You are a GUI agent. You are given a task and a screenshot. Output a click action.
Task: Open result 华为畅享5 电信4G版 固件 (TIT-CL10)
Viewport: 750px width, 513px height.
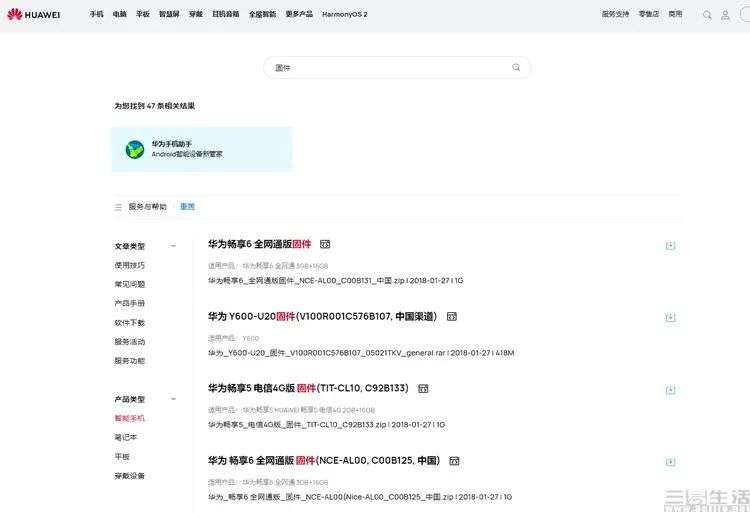(x=309, y=388)
